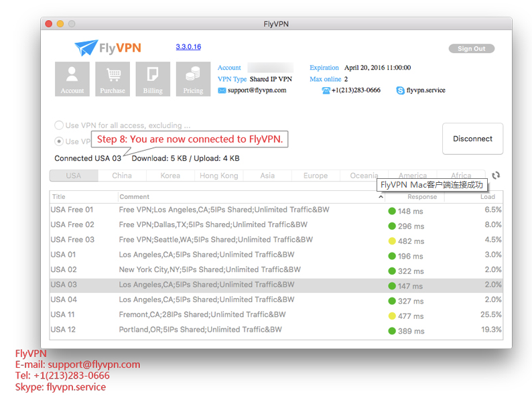532x404 pixels.
Task: Select the second 'Use VP...' radio option
Action: 59,141
